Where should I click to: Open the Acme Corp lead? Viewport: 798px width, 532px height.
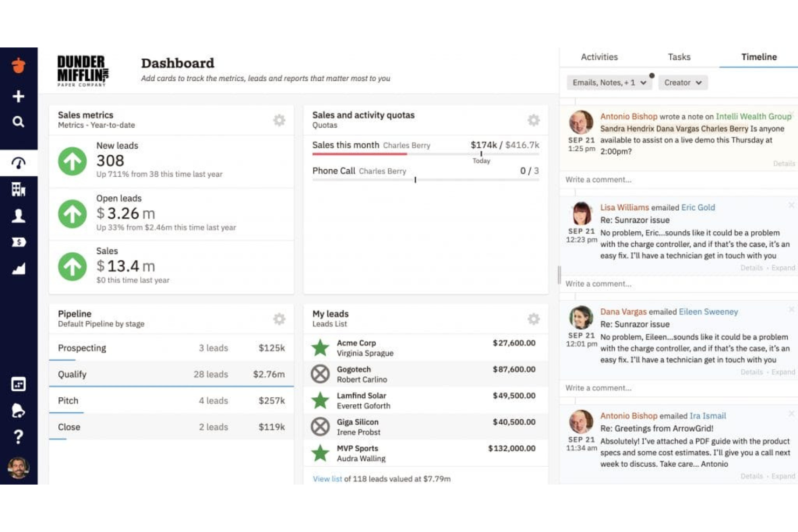coord(356,343)
